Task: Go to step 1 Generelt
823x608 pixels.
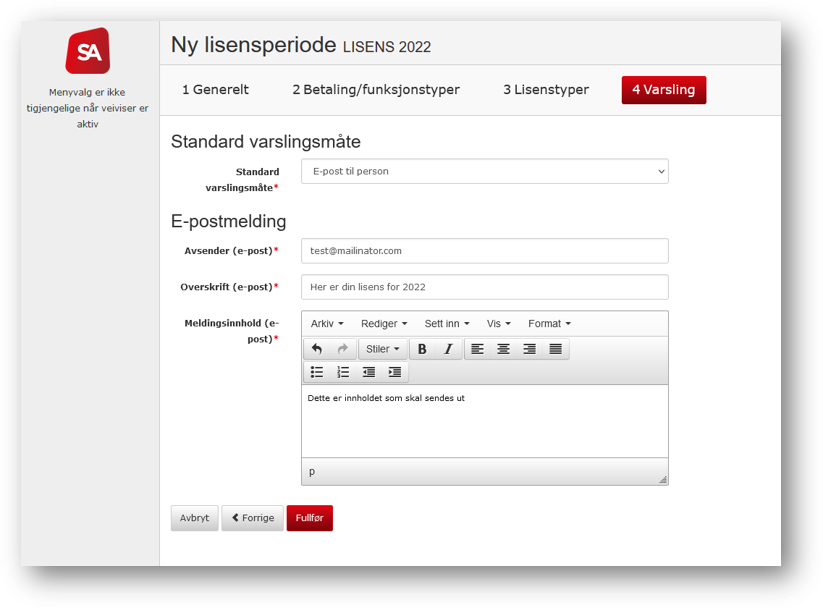Action: 215,90
